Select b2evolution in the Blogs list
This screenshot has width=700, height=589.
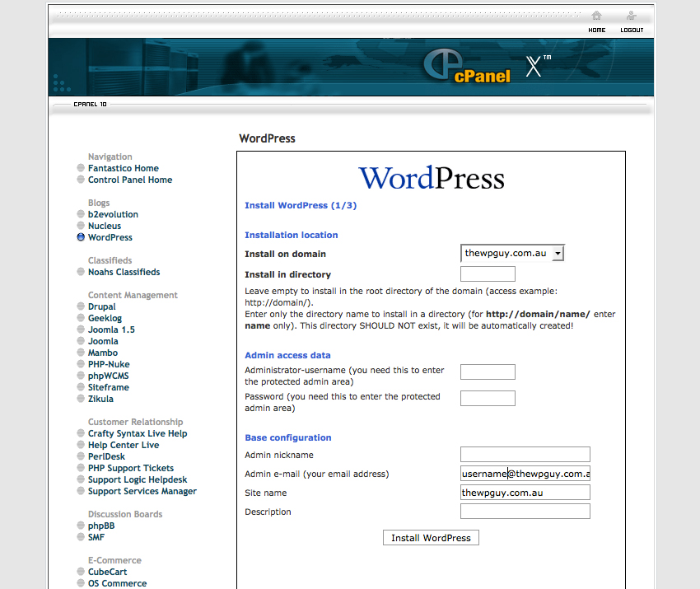click(113, 214)
